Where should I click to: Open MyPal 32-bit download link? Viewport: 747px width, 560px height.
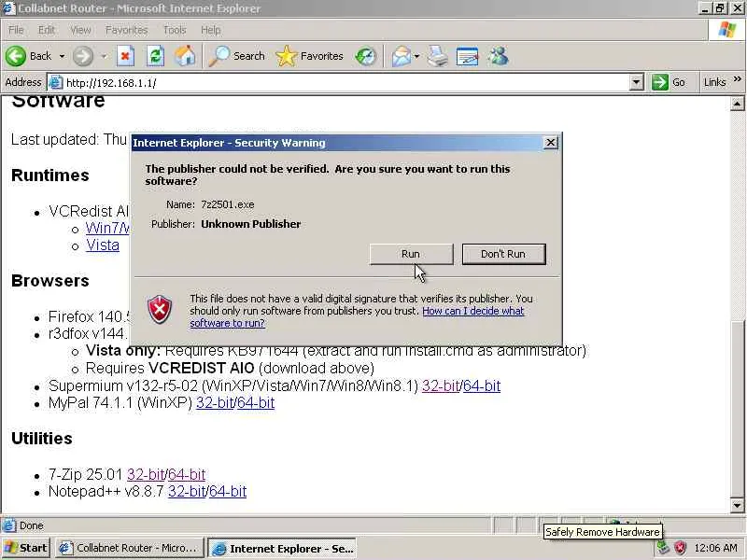click(215, 403)
